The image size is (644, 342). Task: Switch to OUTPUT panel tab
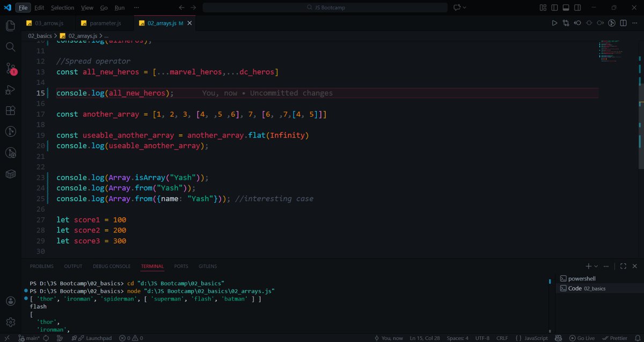tap(73, 266)
